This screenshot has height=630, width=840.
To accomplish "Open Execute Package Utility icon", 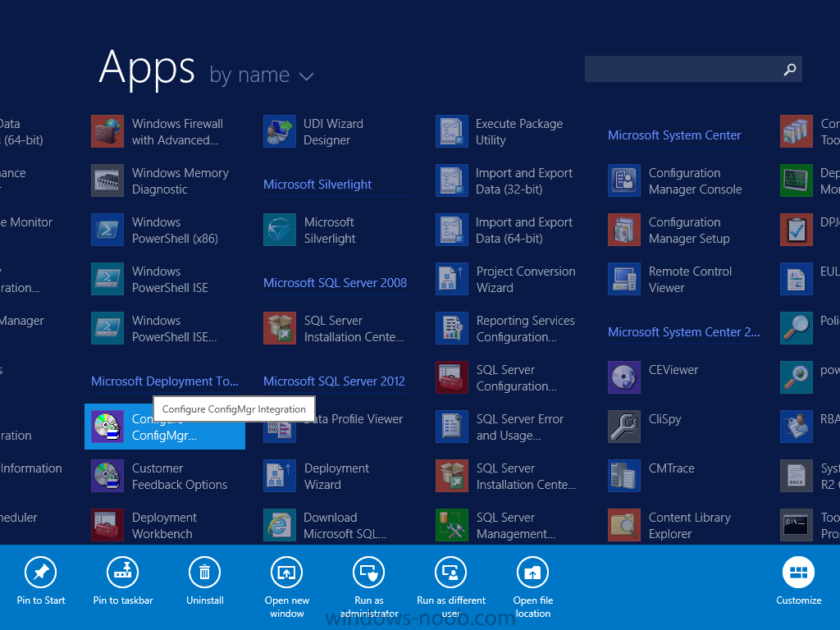I will [452, 131].
